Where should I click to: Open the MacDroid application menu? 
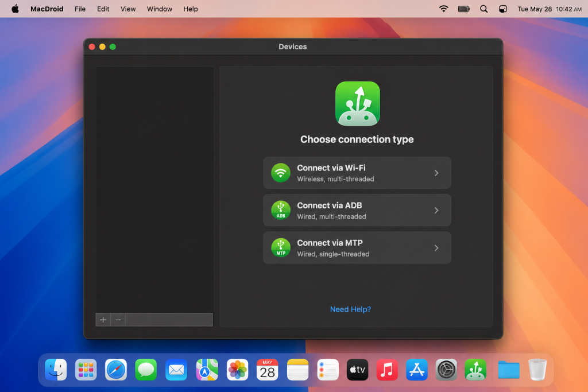(x=47, y=9)
